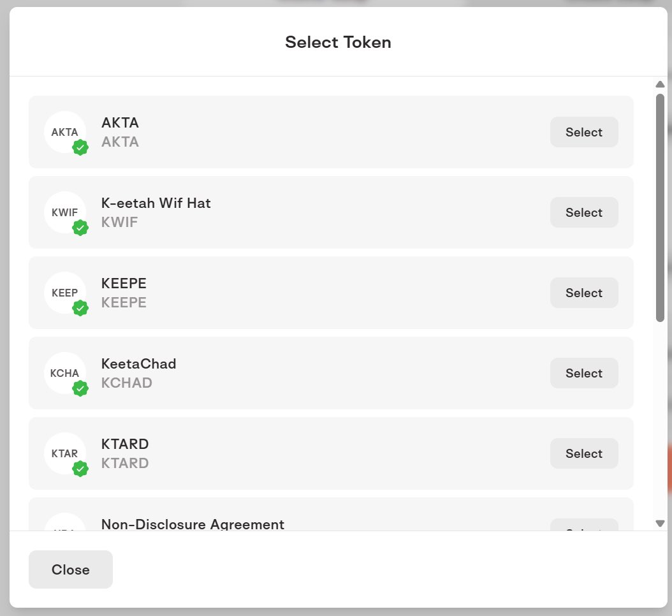Image resolution: width=672 pixels, height=616 pixels.
Task: Click the scrollbar down arrow
Action: point(660,524)
